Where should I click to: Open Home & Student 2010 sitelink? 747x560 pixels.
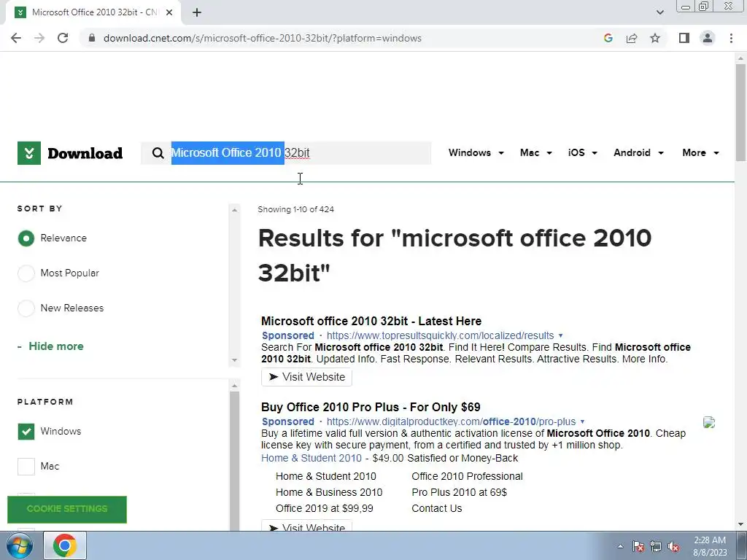point(326,476)
